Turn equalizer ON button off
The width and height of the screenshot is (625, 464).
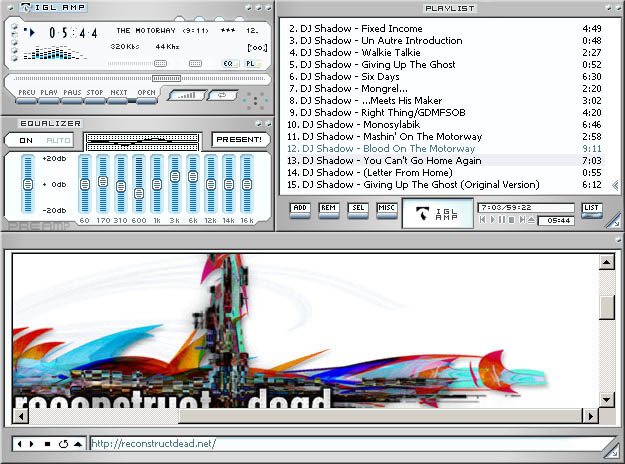tap(26, 140)
